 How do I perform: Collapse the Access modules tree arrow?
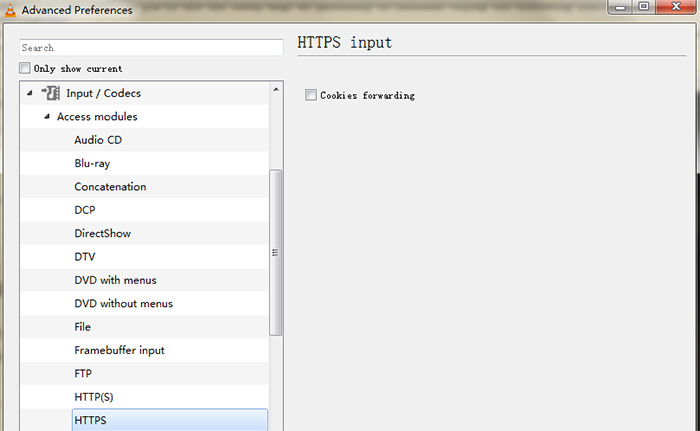(47, 117)
